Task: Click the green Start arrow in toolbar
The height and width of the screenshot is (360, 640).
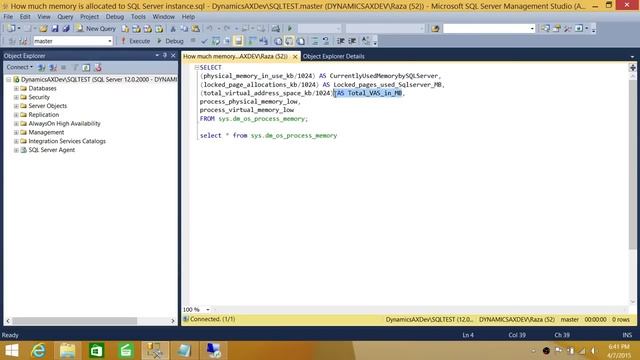Action: click(290, 29)
